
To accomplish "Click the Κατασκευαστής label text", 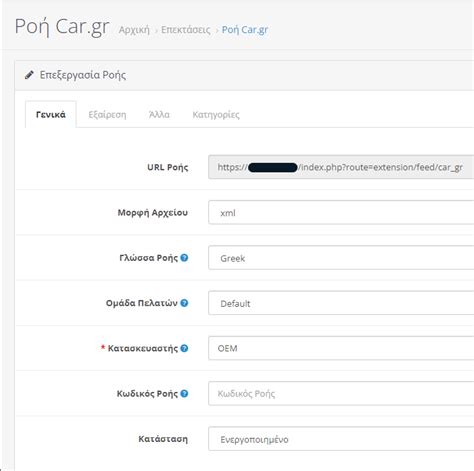I will [x=143, y=349].
